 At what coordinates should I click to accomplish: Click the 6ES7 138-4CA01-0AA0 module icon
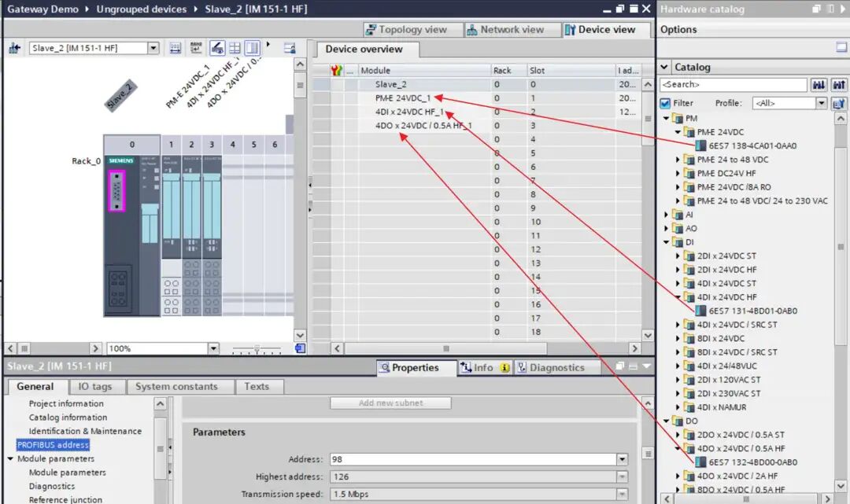(x=701, y=145)
